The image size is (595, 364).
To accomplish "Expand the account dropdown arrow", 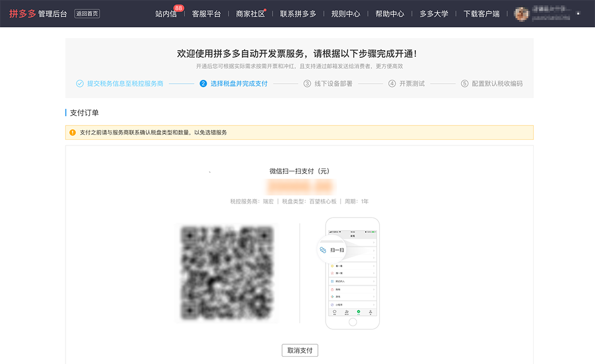I will pyautogui.click(x=578, y=14).
